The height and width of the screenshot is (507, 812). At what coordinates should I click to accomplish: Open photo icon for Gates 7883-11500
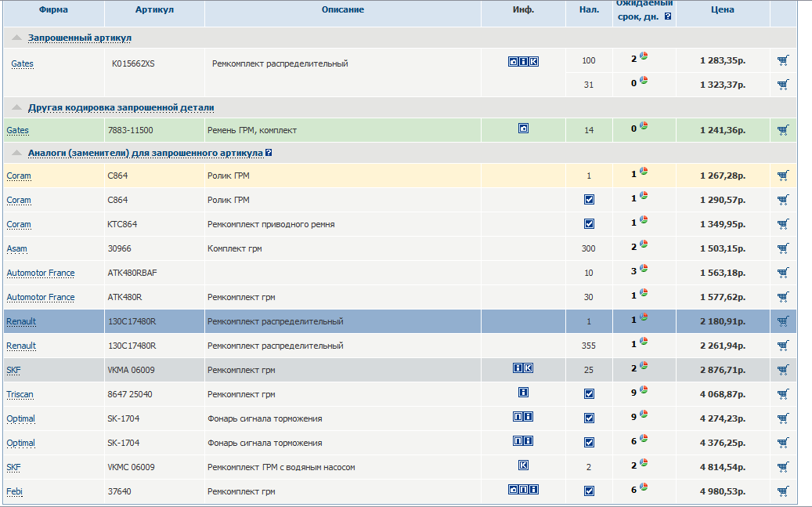(x=523, y=129)
